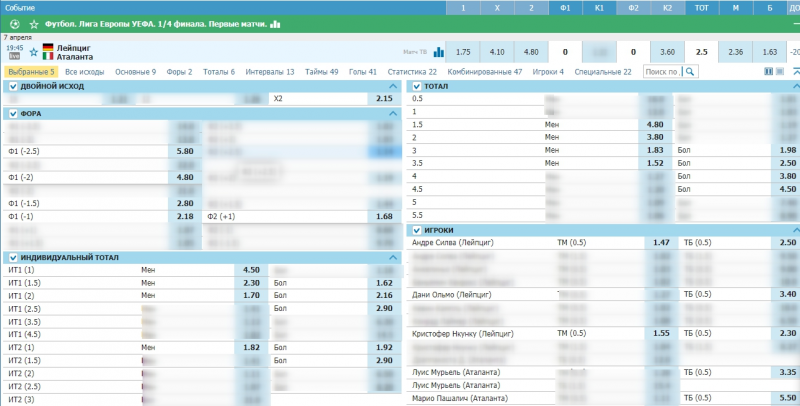Image resolution: width=800 pixels, height=406 pixels.
Task: Toggle the ТОТАЛ section checkbox
Action: (x=418, y=87)
